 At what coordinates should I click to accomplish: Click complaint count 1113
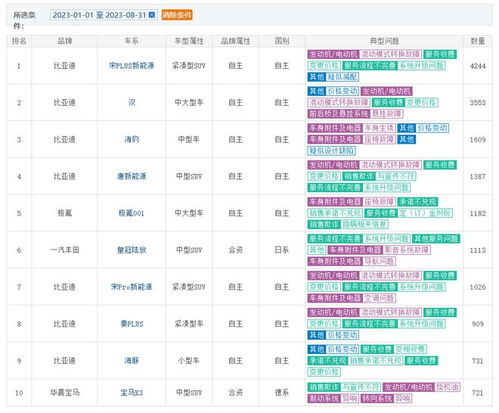[x=478, y=250]
